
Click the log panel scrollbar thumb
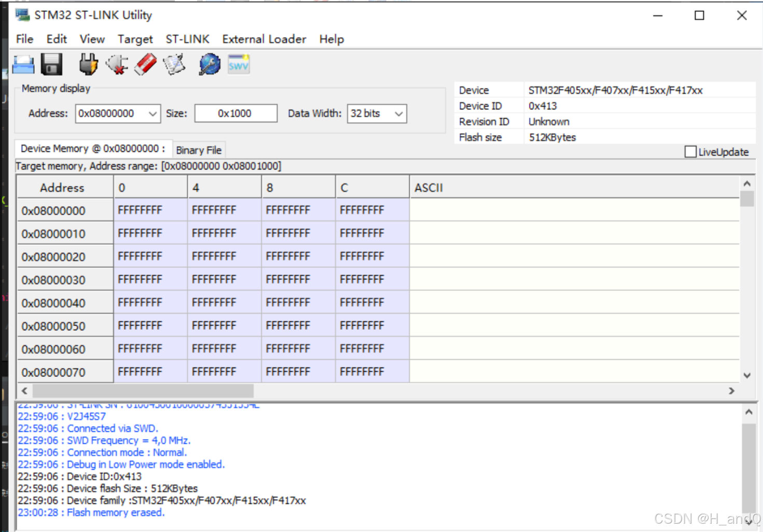click(748, 468)
